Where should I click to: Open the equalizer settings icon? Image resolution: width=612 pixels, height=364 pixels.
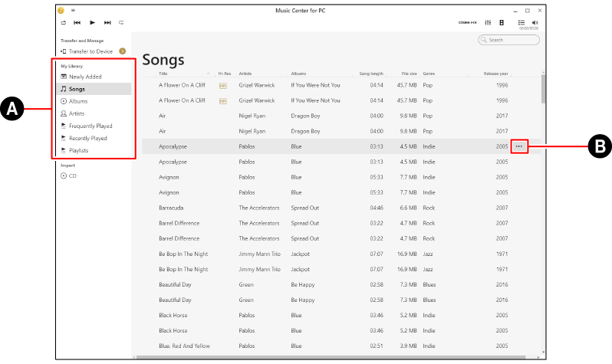488,23
